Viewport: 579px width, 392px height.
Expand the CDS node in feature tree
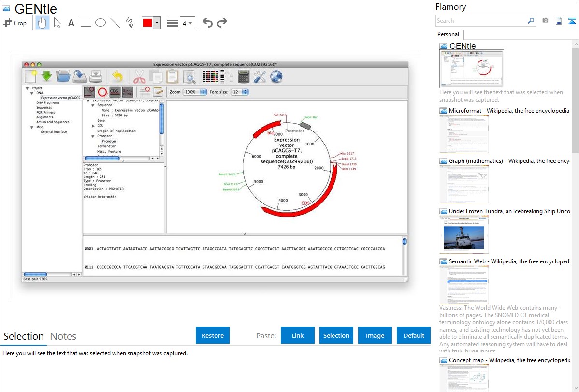coord(93,126)
